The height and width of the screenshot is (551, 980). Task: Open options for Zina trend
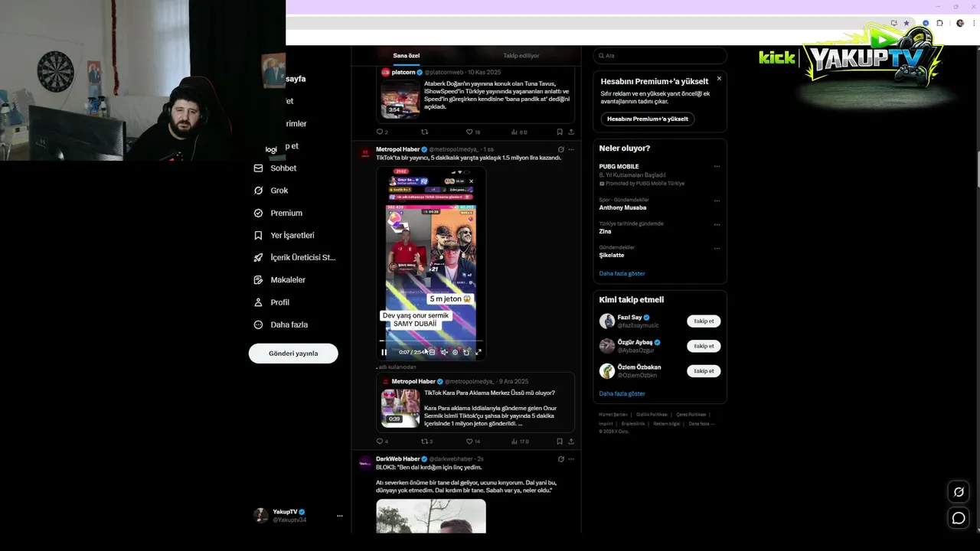click(x=717, y=224)
